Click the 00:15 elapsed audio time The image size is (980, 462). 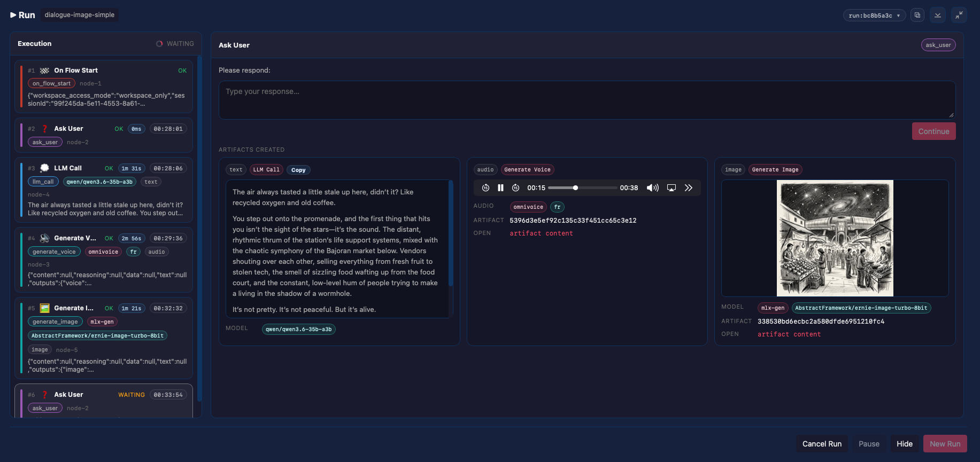536,187
